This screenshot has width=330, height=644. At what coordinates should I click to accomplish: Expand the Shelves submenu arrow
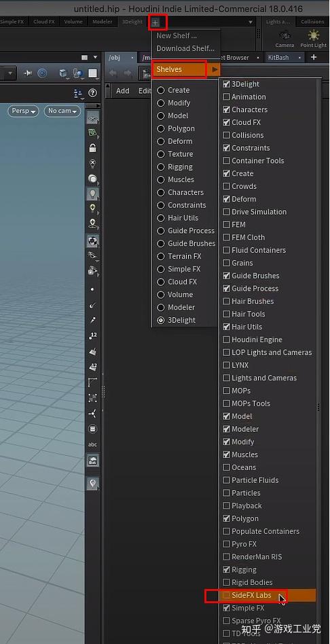(x=215, y=69)
